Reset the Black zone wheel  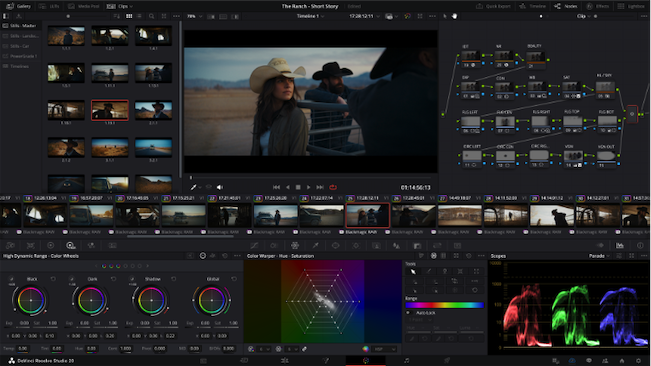(x=53, y=279)
